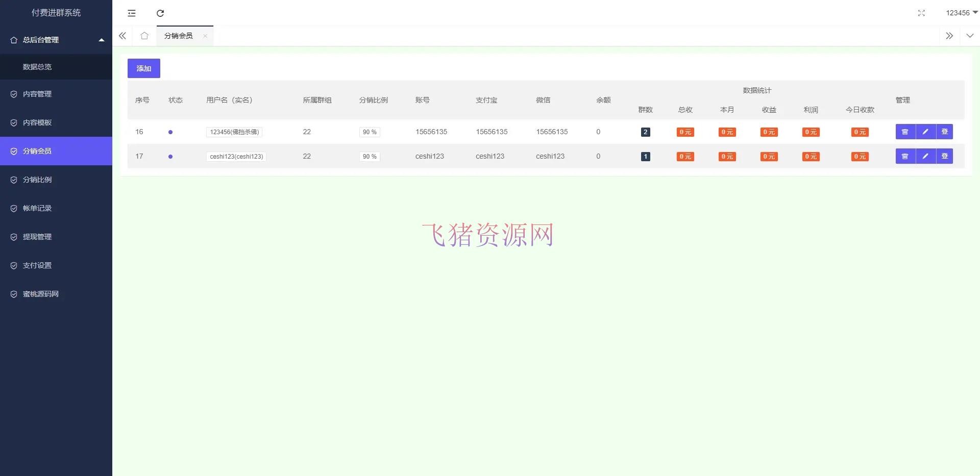980x476 pixels.
Task: Toggle the status dot for row 16
Action: point(170,132)
